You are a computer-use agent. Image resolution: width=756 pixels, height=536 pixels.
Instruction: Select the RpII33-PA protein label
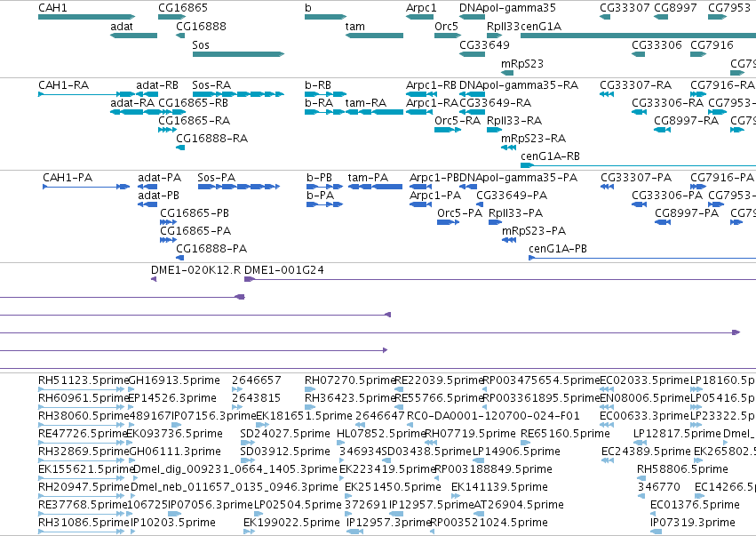516,213
